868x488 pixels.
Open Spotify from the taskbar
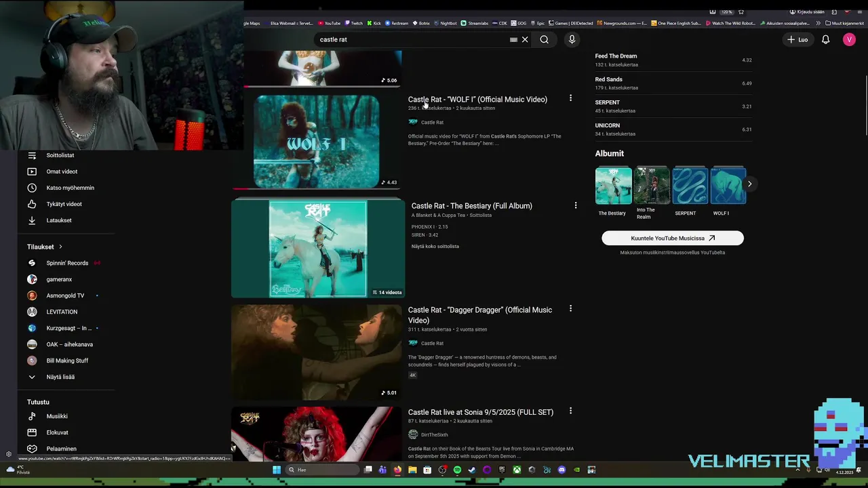click(457, 470)
